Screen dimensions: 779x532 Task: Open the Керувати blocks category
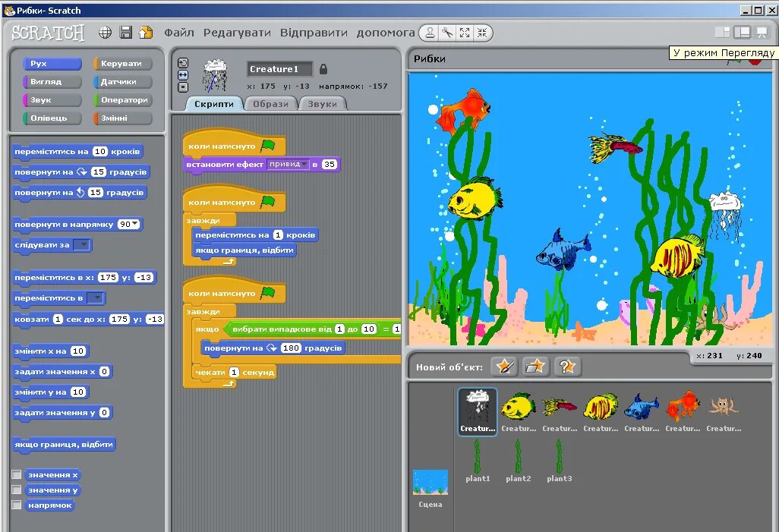pos(122,64)
